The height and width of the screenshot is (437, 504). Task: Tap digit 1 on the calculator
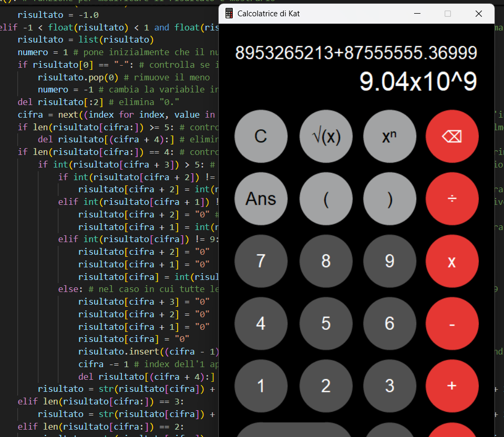(x=261, y=386)
